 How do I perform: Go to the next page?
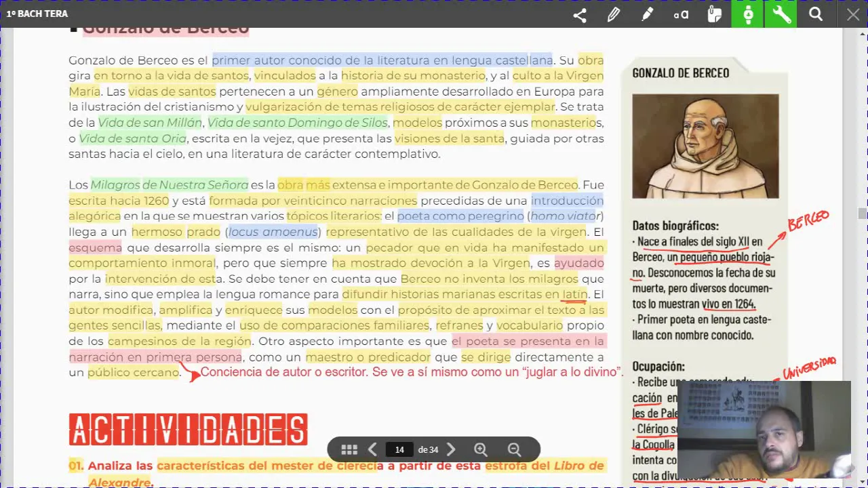[x=451, y=449]
